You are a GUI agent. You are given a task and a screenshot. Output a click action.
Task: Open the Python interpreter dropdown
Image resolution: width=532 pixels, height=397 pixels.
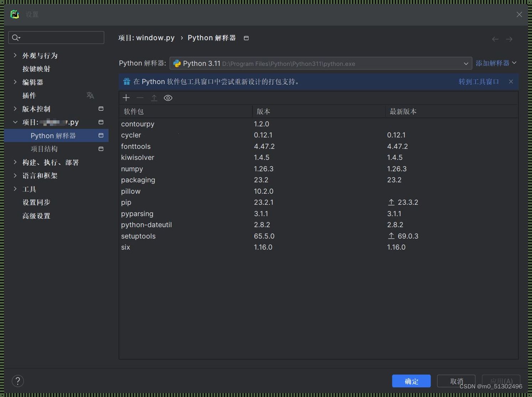(x=321, y=63)
